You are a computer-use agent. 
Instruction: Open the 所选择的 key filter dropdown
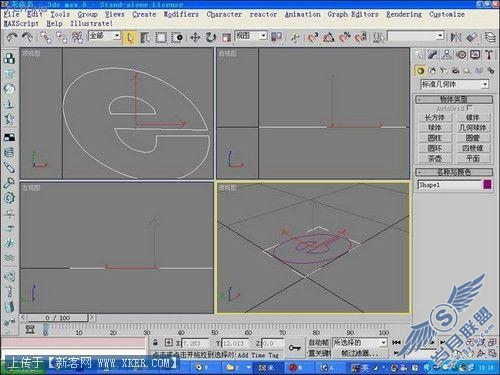point(359,343)
